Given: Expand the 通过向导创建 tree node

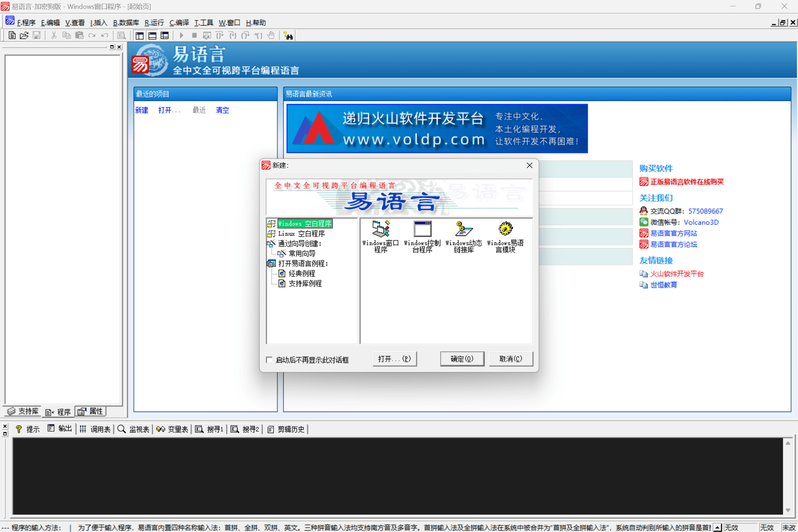Looking at the screenshot, I should click(x=300, y=243).
